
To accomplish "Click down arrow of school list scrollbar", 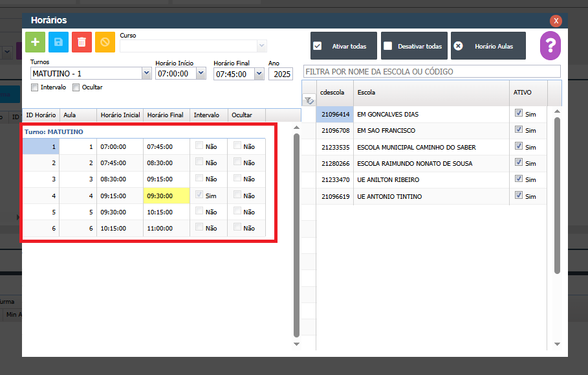I will pos(557,344).
